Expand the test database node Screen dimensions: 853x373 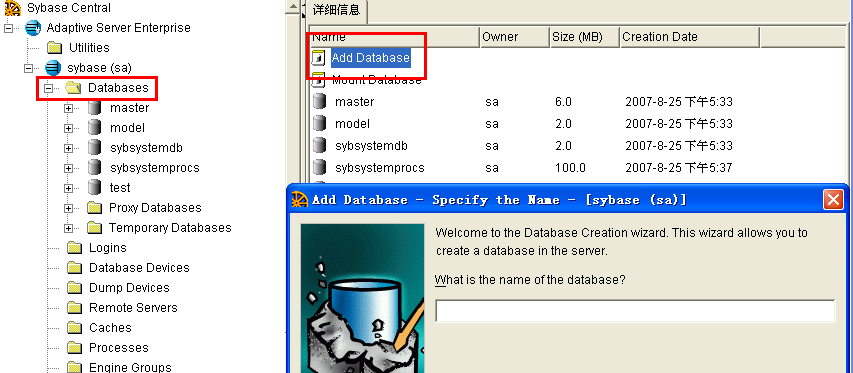(68, 188)
